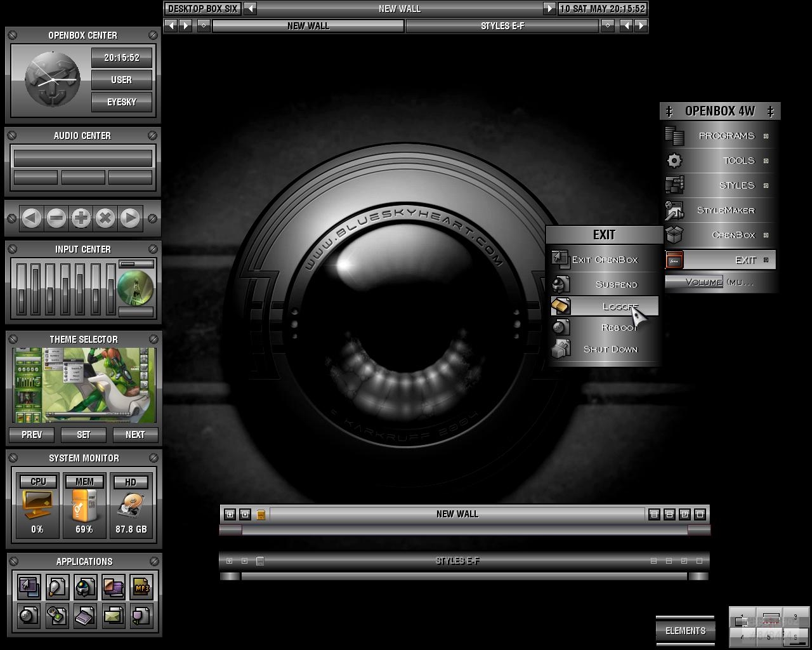Toggle the right screw on Theme Selector panel

(154, 339)
